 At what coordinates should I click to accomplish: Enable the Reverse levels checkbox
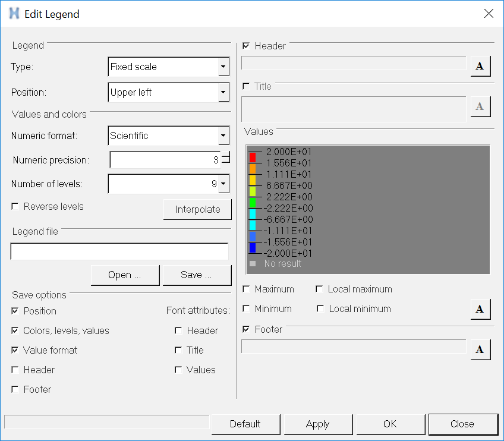15,207
